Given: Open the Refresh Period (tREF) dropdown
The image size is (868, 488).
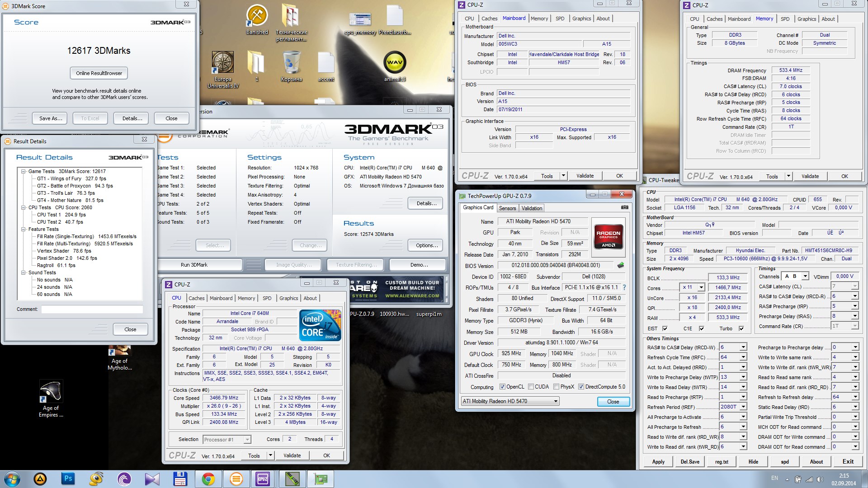Looking at the screenshot, I should 743,407.
